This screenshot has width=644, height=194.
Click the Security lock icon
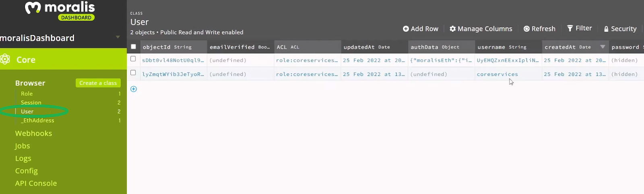click(x=606, y=29)
